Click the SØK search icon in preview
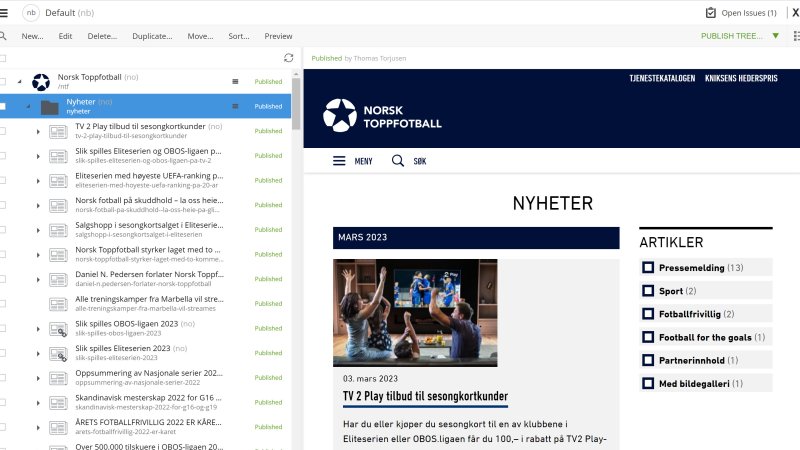 tap(398, 161)
